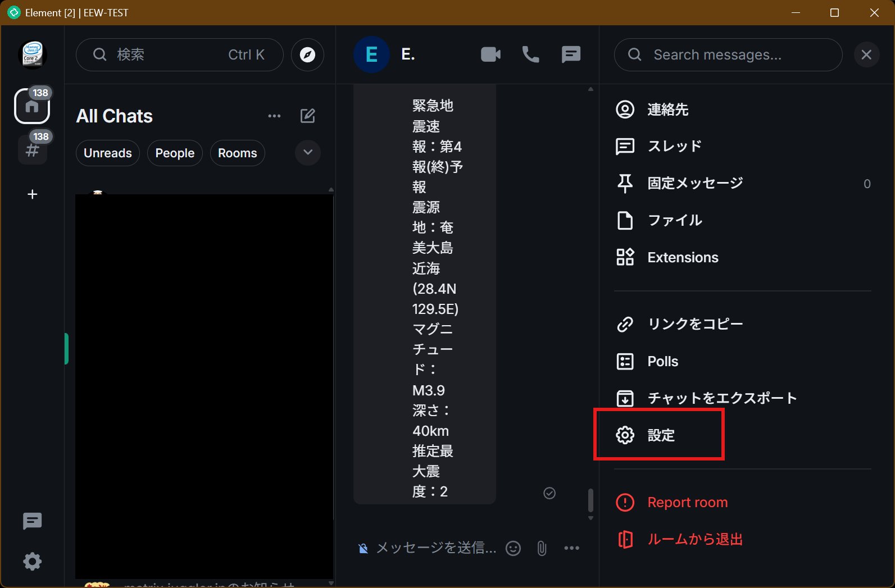Open ファイル list
This screenshot has height=588, width=895.
742,220
